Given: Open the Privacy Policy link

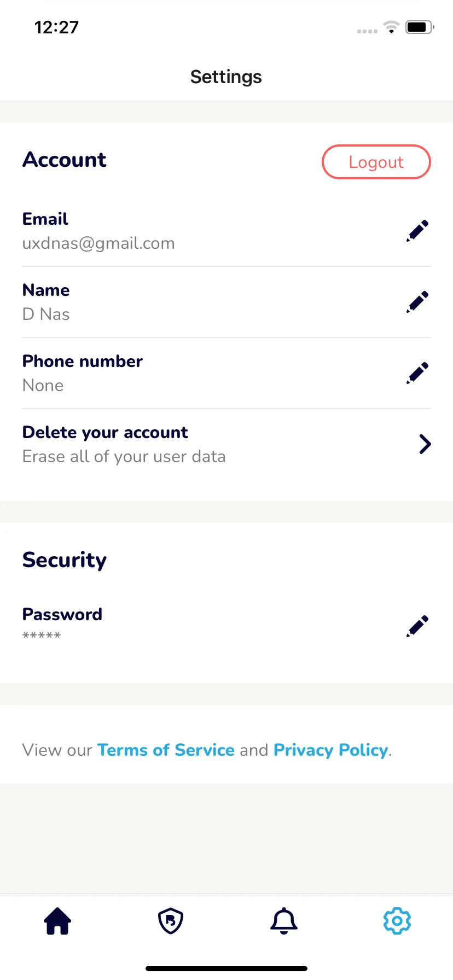Looking at the screenshot, I should 331,750.
